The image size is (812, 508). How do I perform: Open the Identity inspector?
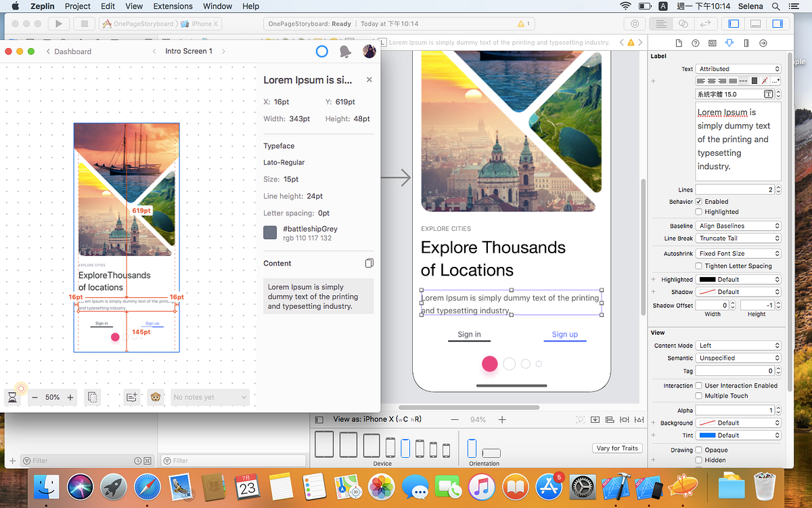(x=712, y=42)
